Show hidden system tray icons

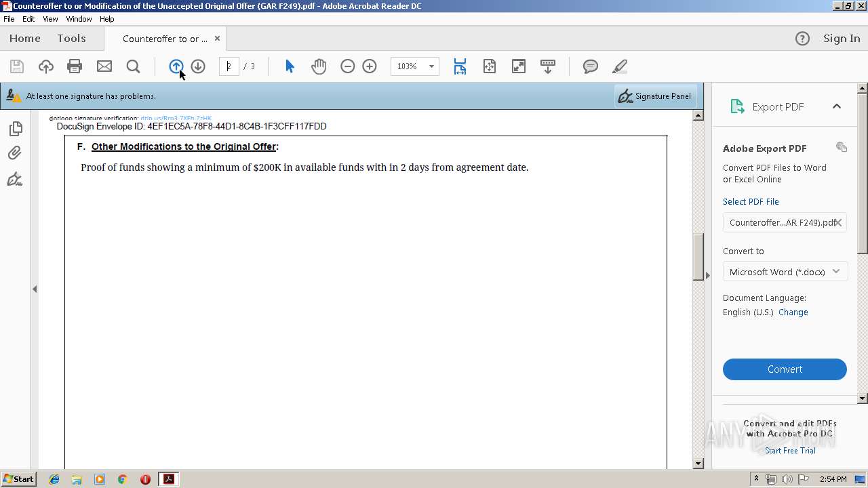point(756,479)
